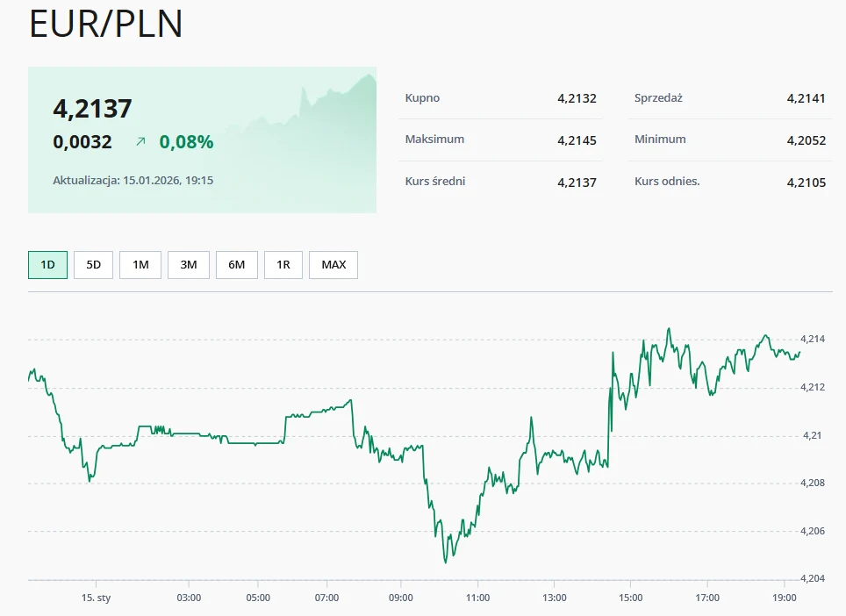Click the Sprzedaż value 4,2141
Viewport: 846px width, 616px height.
click(807, 97)
